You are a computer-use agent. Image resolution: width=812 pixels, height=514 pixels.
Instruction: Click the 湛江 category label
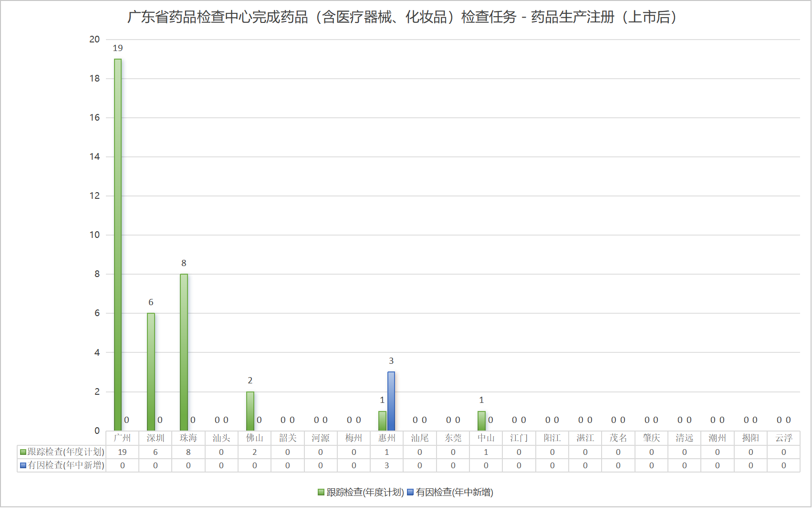pyautogui.click(x=585, y=438)
